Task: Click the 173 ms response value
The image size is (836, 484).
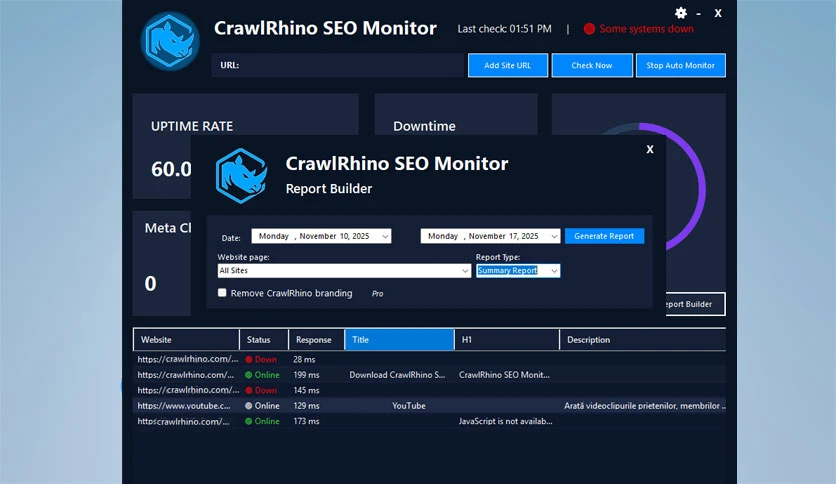Action: [306, 421]
